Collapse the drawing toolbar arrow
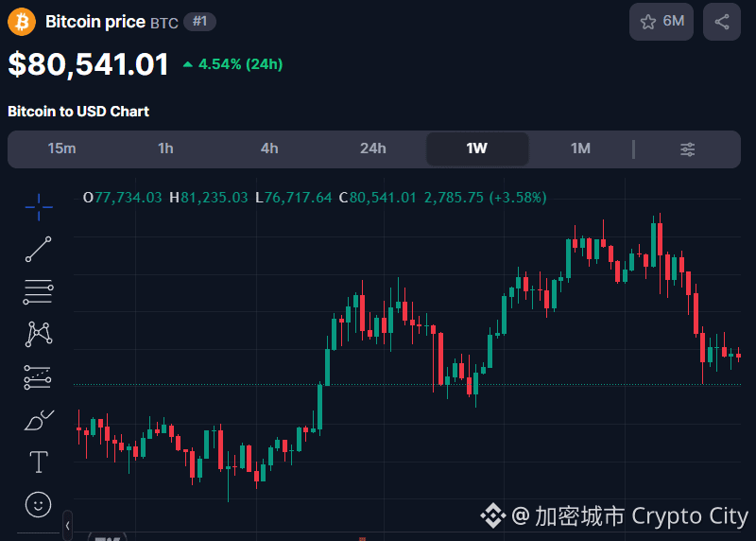The width and height of the screenshot is (756, 541). [67, 526]
